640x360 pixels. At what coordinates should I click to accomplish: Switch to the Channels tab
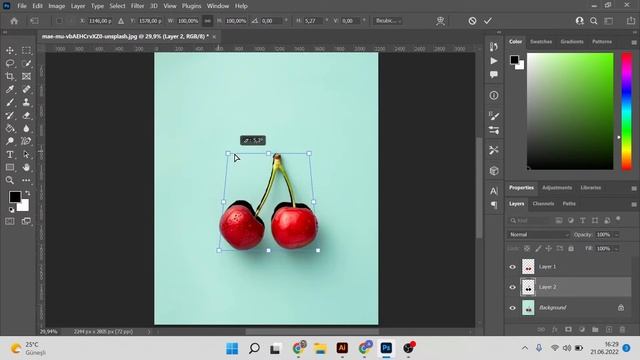(543, 204)
